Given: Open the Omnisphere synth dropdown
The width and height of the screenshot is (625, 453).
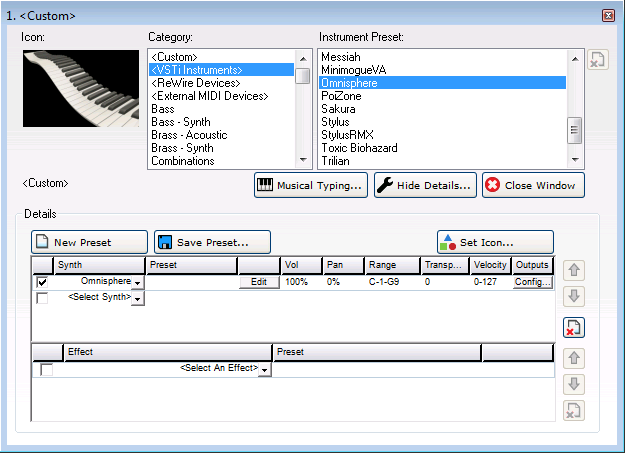Looking at the screenshot, I should point(138,282).
